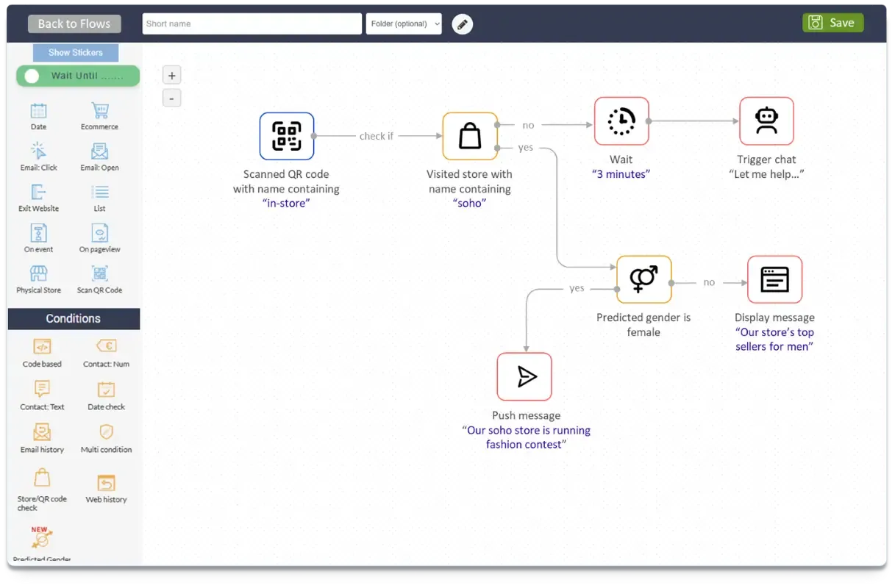Select the On event trigger

(x=39, y=233)
